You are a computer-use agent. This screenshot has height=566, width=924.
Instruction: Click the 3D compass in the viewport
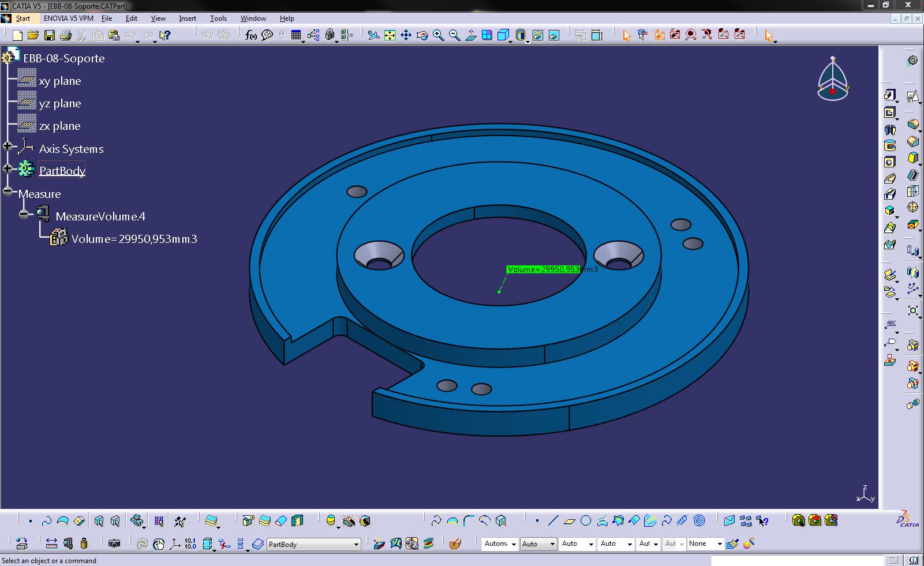(x=833, y=80)
